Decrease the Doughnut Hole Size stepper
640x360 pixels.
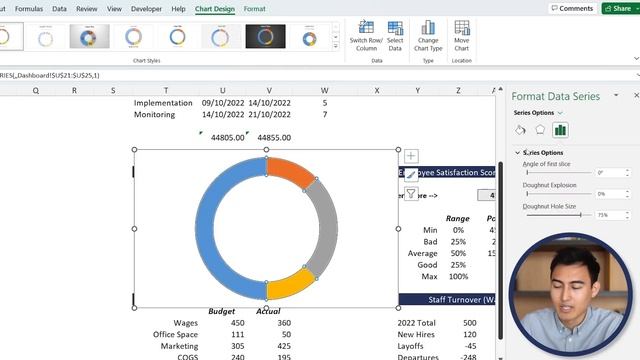pyautogui.click(x=627, y=218)
